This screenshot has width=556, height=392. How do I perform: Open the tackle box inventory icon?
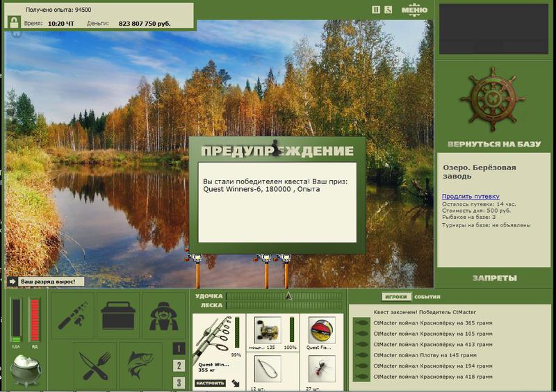click(x=118, y=316)
